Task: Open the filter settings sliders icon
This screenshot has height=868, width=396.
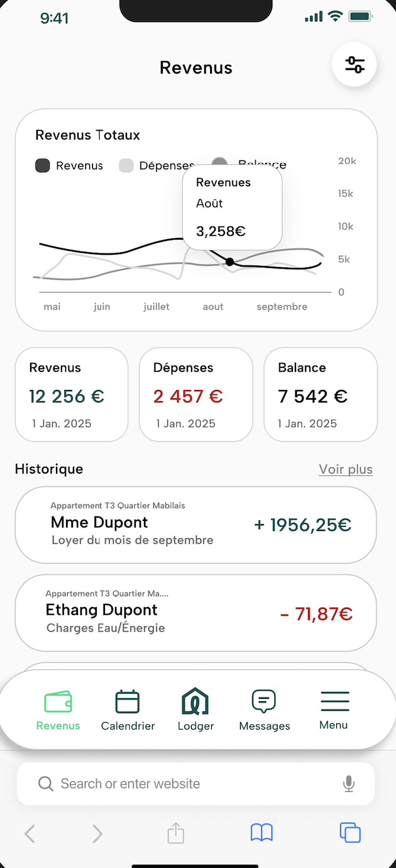Action: click(x=354, y=64)
